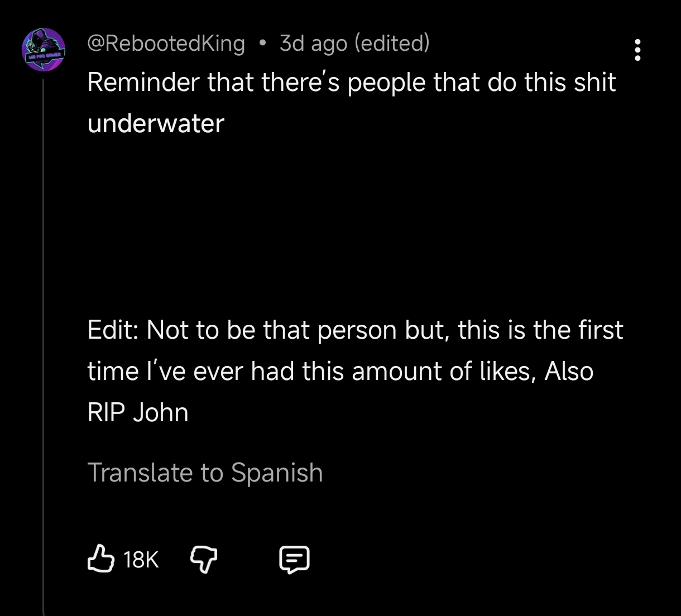The image size is (681, 616).
Task: Click the 'time I've ever had this amount' line
Action: tap(340, 371)
